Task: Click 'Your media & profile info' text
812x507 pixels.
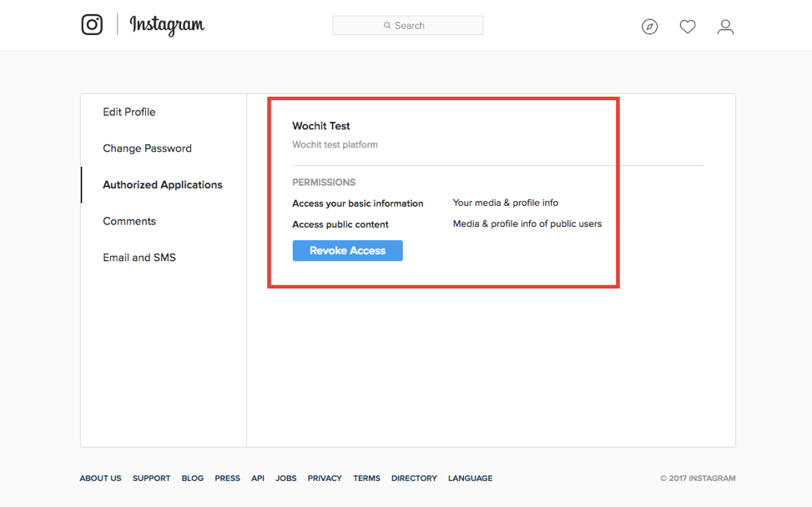Action: coord(506,203)
